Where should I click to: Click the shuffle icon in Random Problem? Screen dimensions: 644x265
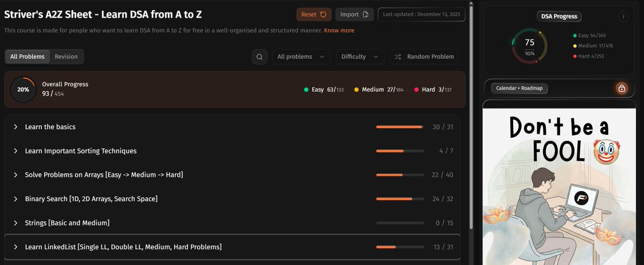click(x=398, y=56)
